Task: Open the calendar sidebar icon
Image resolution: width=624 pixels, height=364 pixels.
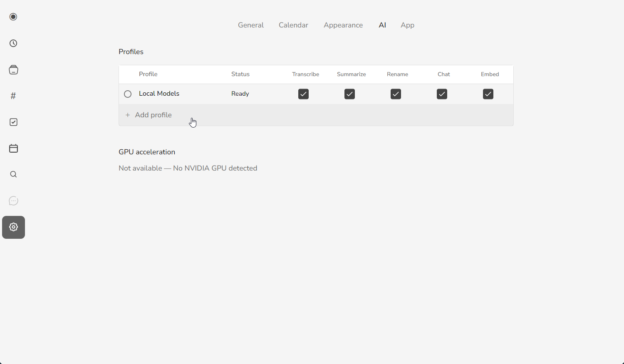Action: (x=13, y=148)
